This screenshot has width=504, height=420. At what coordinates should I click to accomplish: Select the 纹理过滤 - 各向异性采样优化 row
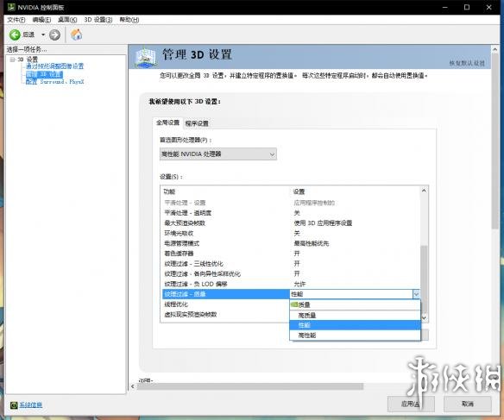click(x=291, y=274)
